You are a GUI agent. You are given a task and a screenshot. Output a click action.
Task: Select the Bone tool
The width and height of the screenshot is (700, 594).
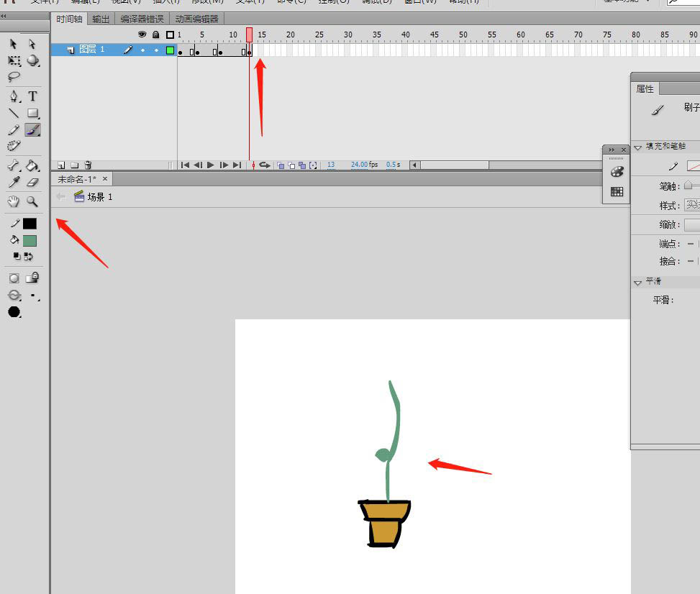14,165
